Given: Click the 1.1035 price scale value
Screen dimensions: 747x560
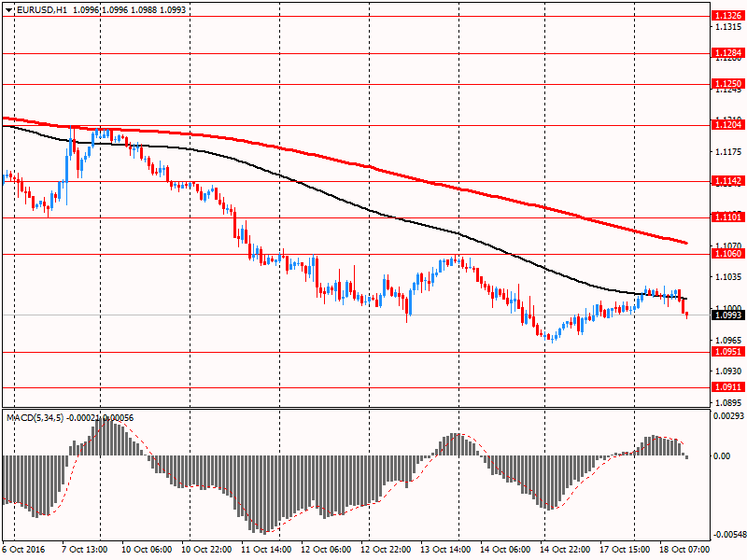Looking at the screenshot, I should [x=728, y=277].
